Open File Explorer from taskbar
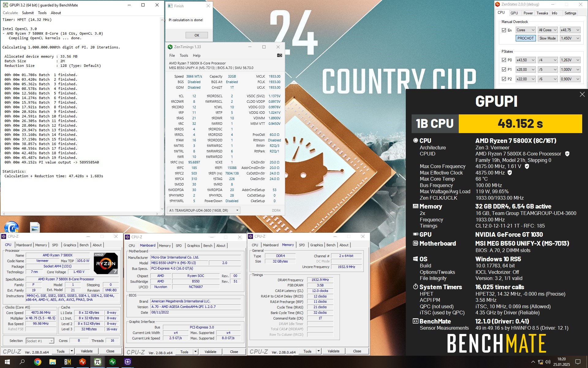The width and height of the screenshot is (588, 368). 52,362
